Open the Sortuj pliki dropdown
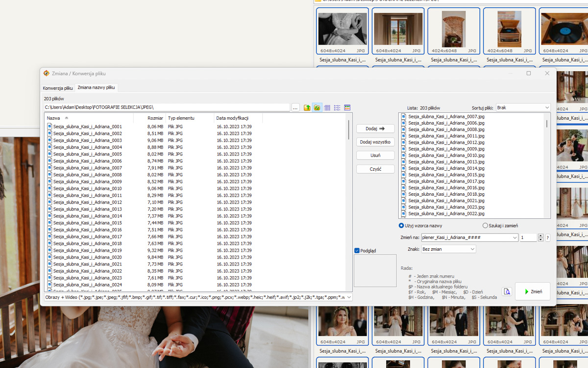588x368 pixels. [523, 107]
